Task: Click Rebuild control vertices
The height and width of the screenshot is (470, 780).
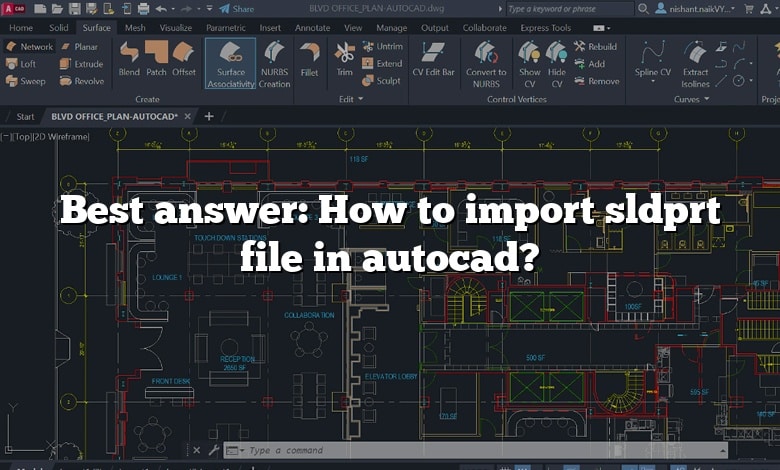Action: point(595,47)
